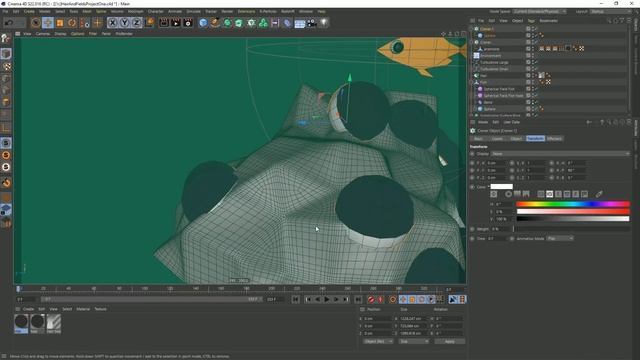640x360 pixels.
Task: Select the Live Selection tool
Action: [36, 23]
